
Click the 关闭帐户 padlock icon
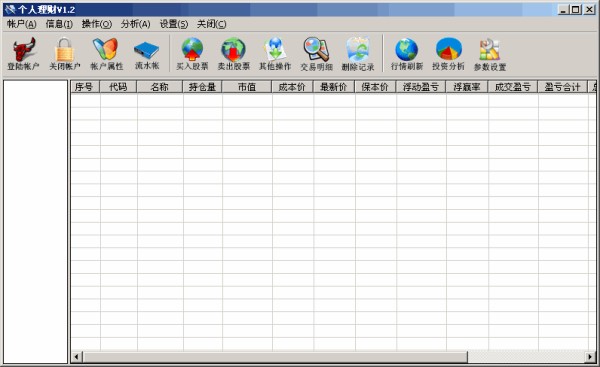(65, 54)
